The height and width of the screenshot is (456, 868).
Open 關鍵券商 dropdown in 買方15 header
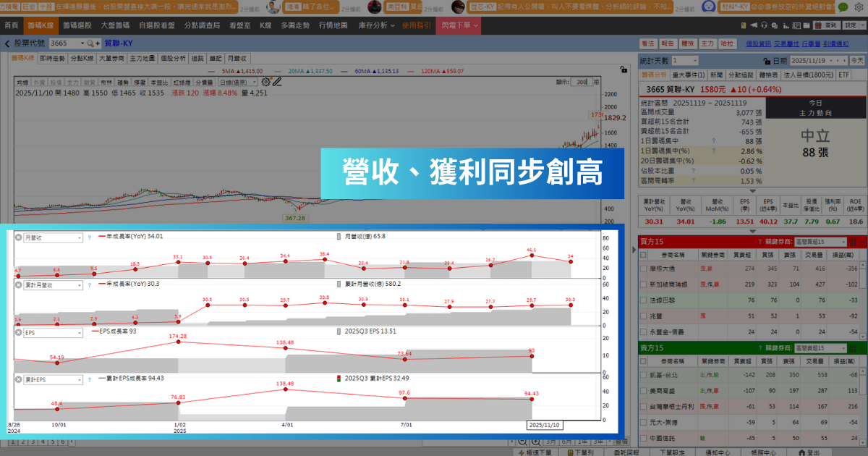820,242
